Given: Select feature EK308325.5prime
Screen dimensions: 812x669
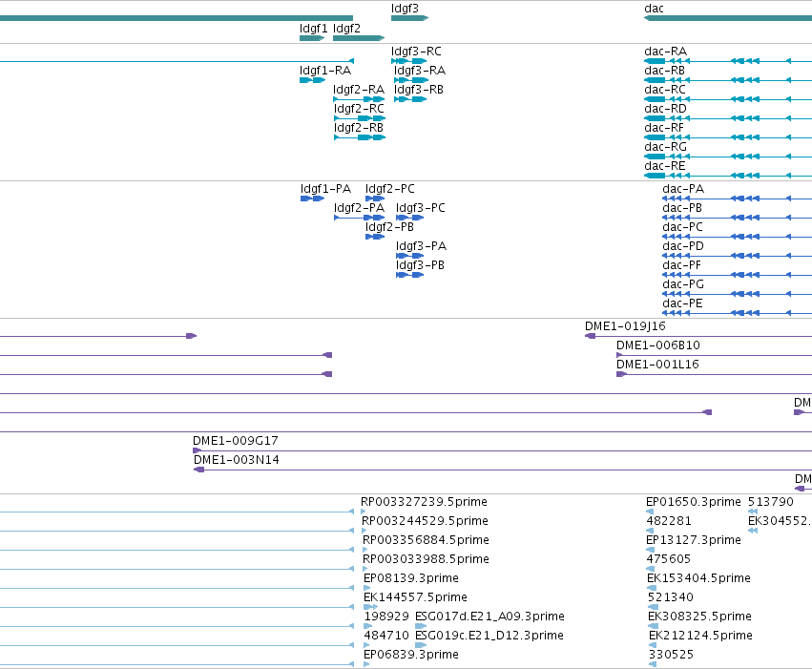Looking at the screenshot, I should [x=699, y=617].
